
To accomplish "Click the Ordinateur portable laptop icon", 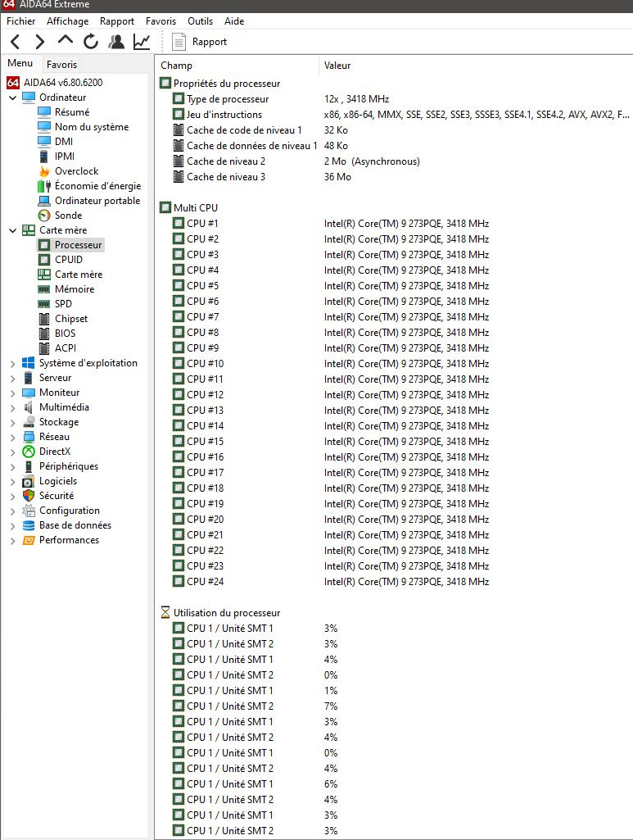I will 44,200.
